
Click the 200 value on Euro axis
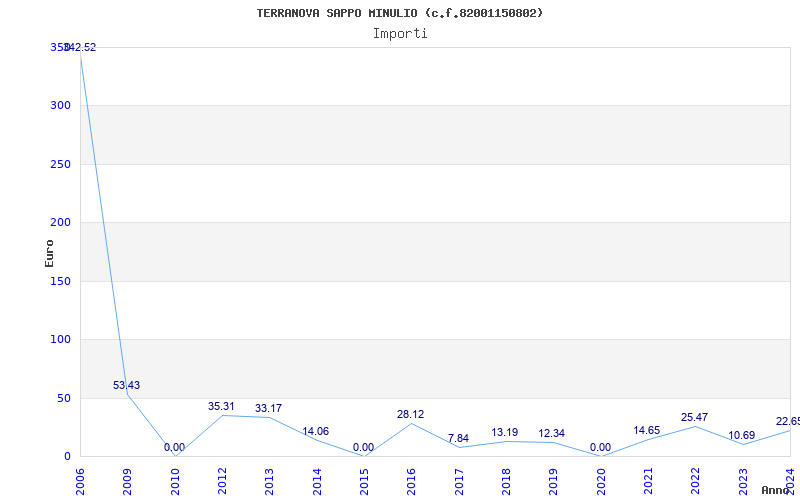point(60,222)
